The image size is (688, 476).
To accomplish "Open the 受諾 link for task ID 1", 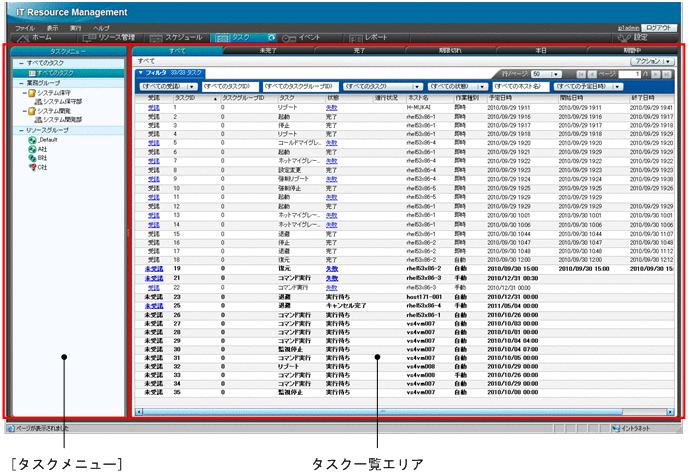I will [x=154, y=107].
